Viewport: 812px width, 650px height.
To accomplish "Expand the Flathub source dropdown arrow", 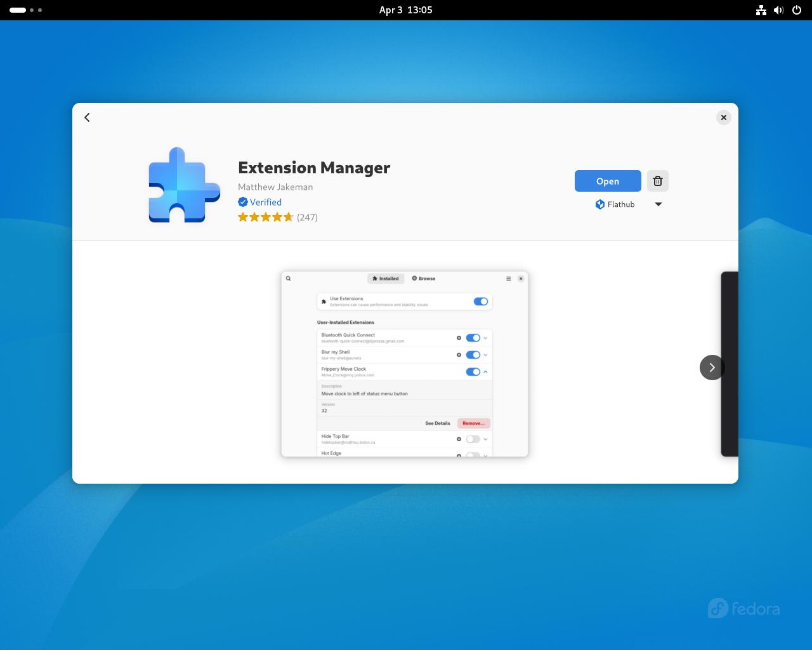I will 658,204.
